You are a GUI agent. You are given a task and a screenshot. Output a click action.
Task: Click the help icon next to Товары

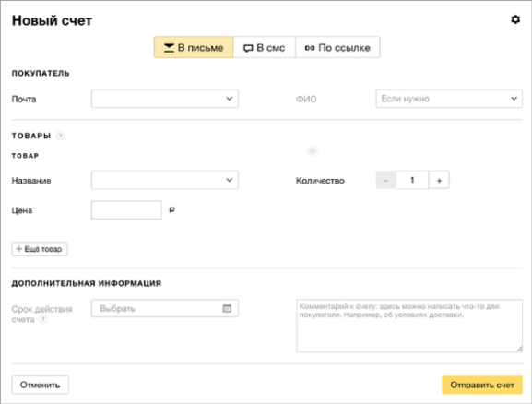pyautogui.click(x=61, y=136)
